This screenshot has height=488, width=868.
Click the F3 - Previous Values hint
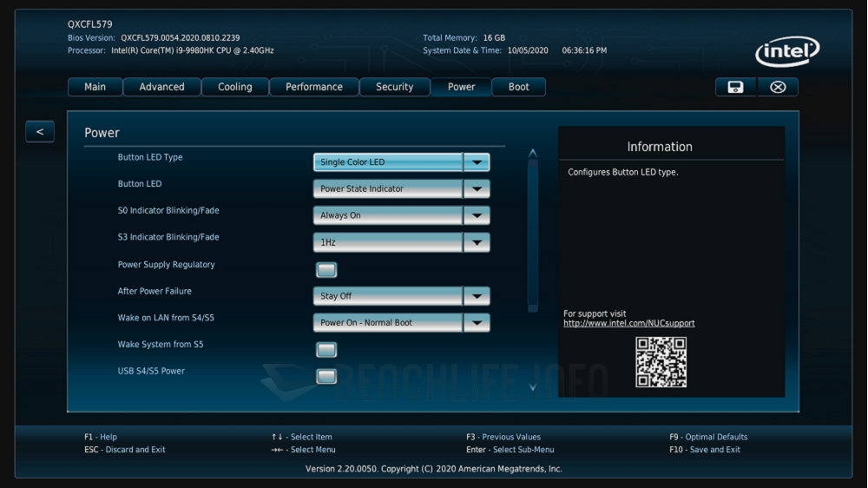point(503,437)
